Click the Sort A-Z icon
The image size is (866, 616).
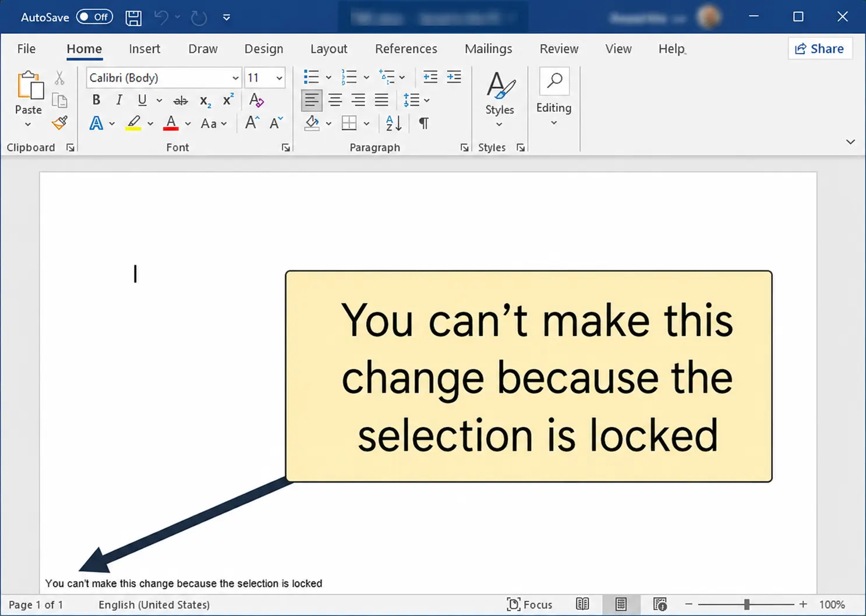coord(394,123)
